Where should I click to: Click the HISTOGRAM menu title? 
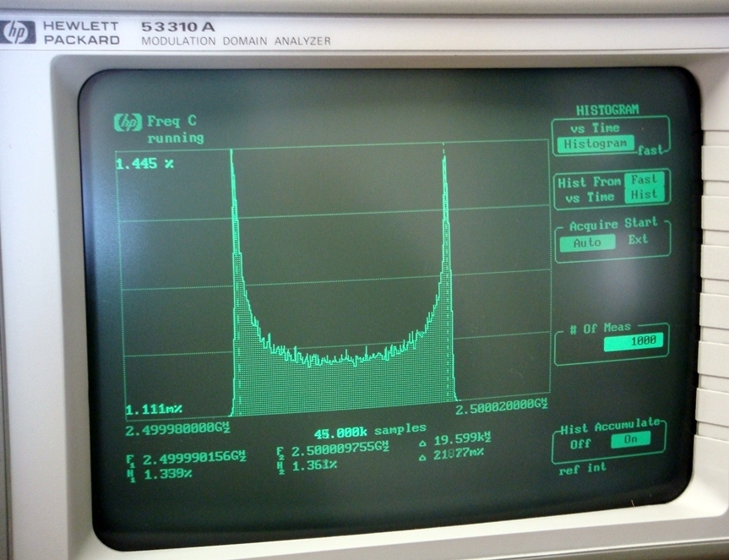607,110
